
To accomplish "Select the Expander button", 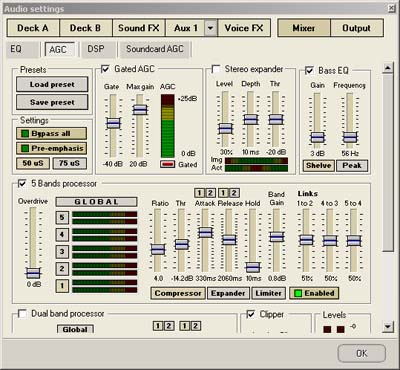I will (x=228, y=293).
